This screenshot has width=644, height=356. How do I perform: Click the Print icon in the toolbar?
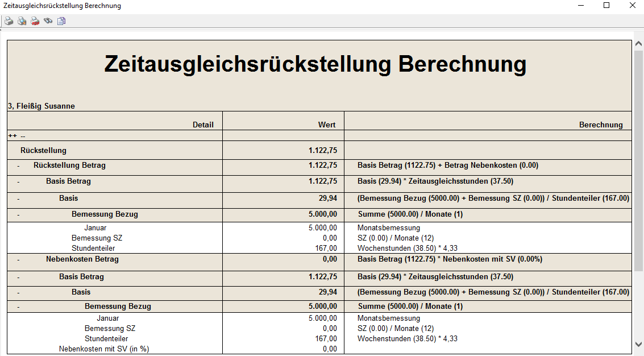pyautogui.click(x=9, y=21)
